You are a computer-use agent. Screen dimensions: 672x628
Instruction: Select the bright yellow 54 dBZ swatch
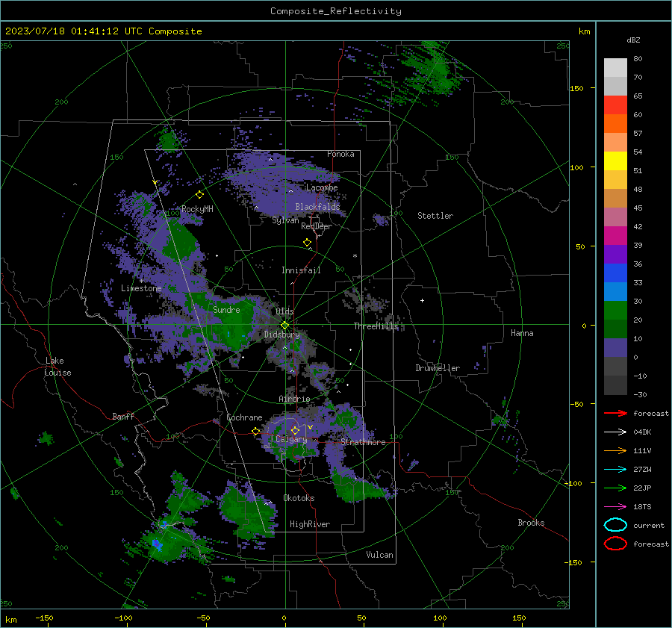615,161
